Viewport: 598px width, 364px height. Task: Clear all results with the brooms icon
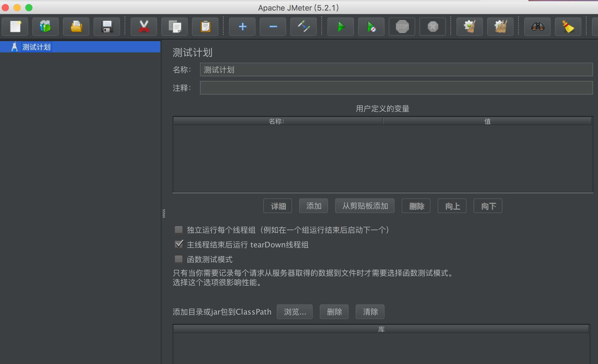click(x=500, y=27)
